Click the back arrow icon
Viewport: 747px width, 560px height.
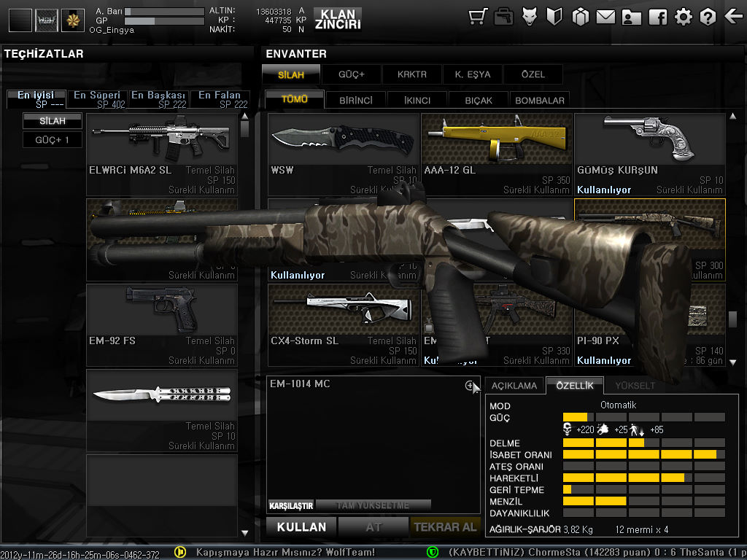tap(734, 17)
